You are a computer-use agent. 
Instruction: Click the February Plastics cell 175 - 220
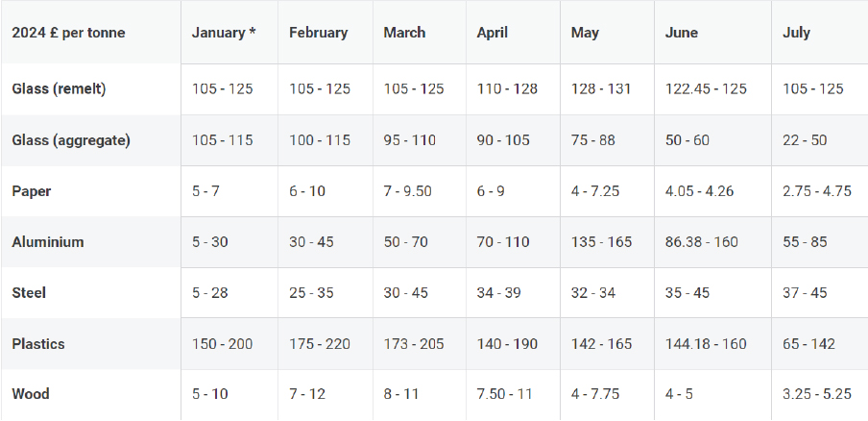click(x=320, y=344)
